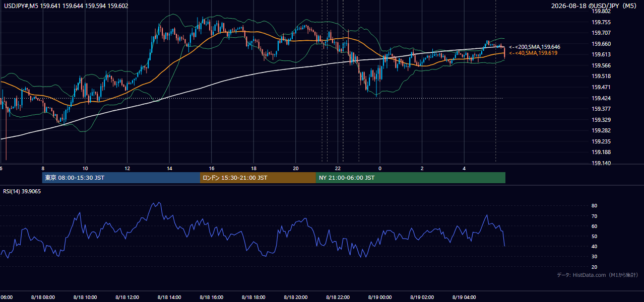Click hour marker 12 under price chart
The height and width of the screenshot is (302, 644).
(127, 168)
